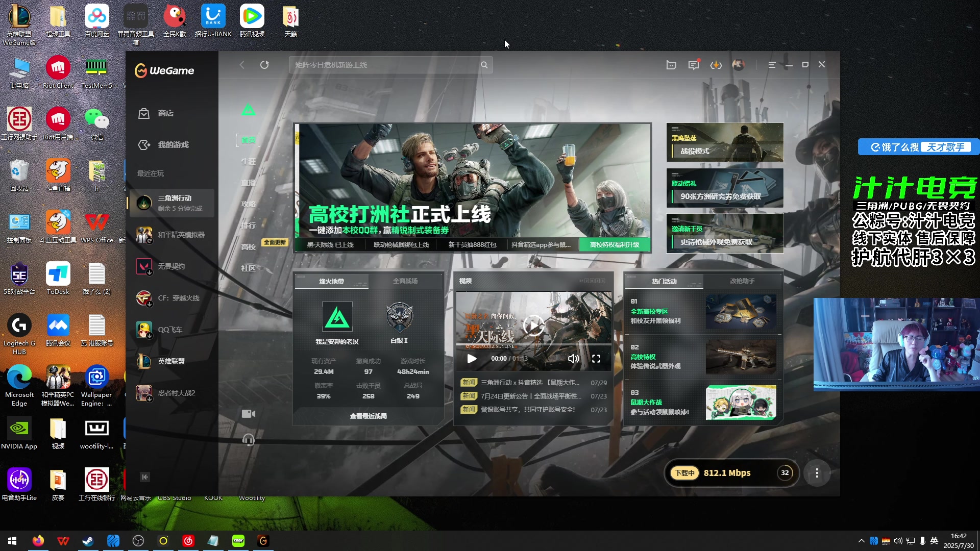Open news 三角洲行动 x 抖音精选
980x551 pixels.
[x=533, y=383]
